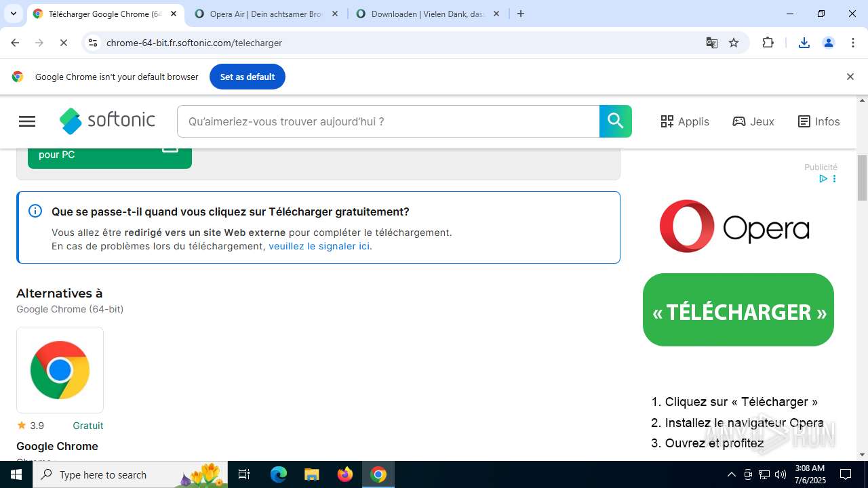
Task: Stop loading the page
Action: tap(63, 43)
